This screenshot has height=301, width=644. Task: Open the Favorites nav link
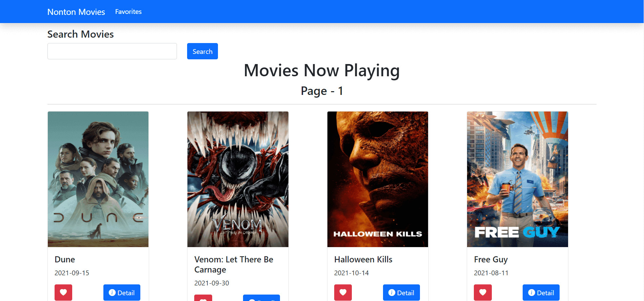128,12
